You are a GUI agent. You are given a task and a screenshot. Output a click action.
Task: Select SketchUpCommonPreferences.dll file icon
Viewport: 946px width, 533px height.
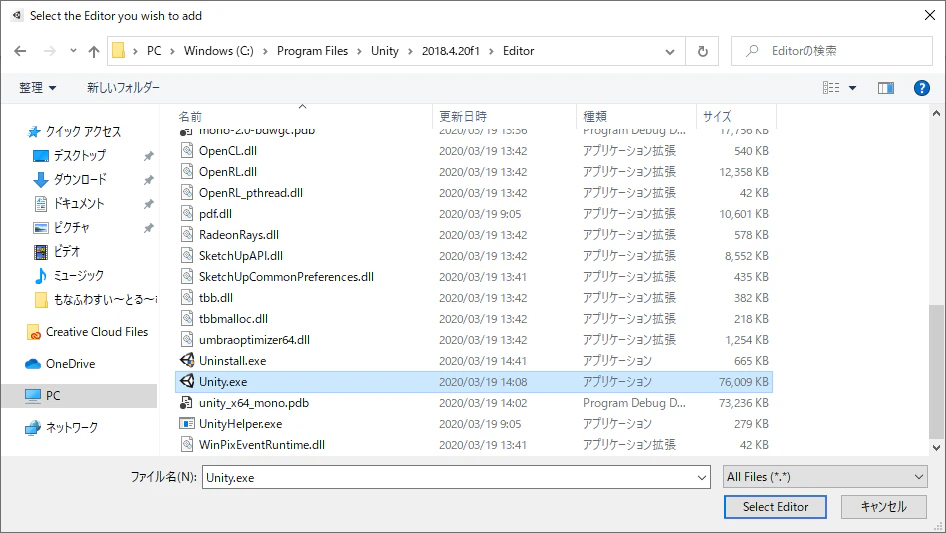[x=187, y=276]
